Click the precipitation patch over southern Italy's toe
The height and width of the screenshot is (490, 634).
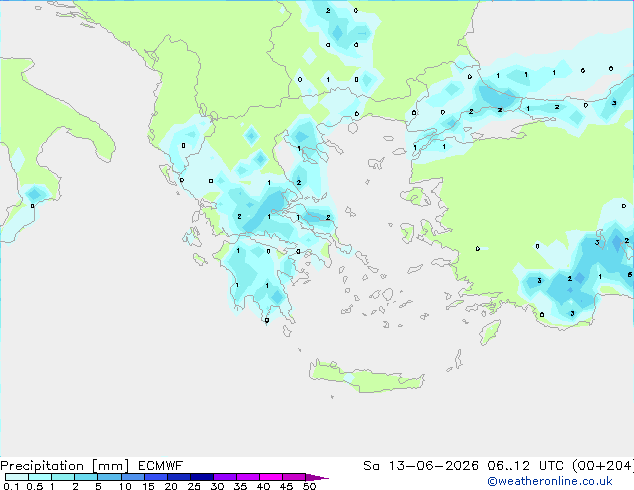coord(35,194)
